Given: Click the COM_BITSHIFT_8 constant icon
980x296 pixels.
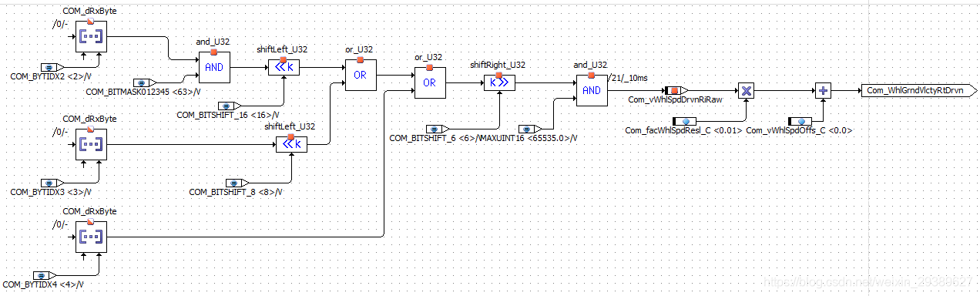Looking at the screenshot, I should (237, 183).
